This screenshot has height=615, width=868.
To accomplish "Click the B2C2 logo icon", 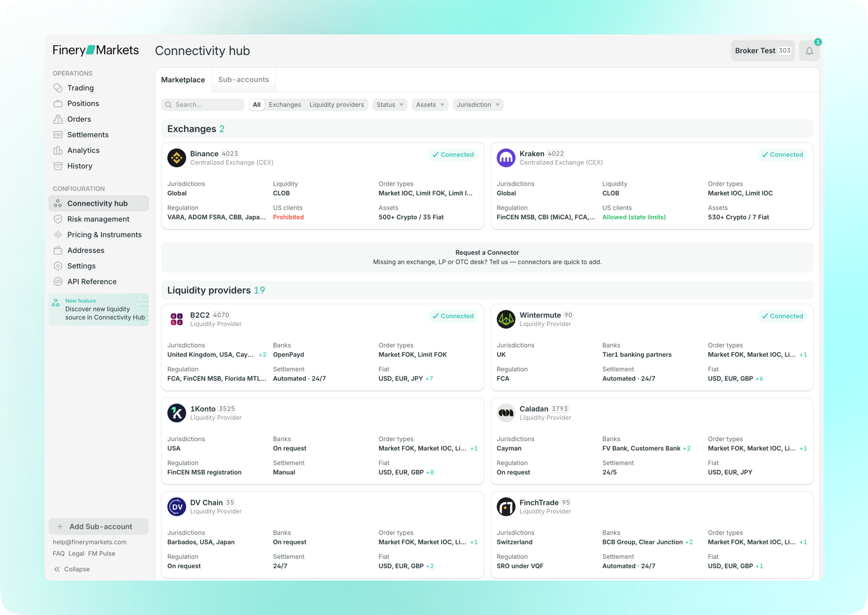I will coord(176,319).
